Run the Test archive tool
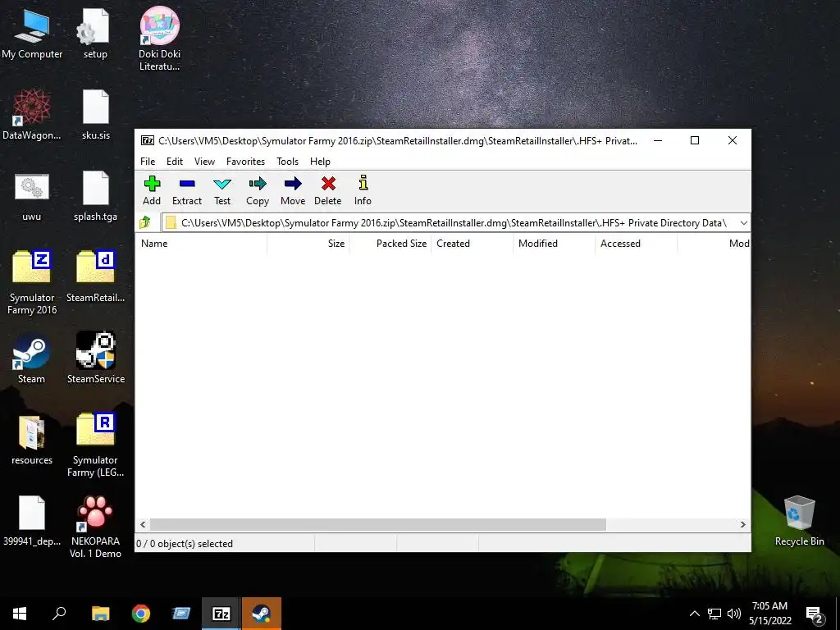 pos(222,190)
